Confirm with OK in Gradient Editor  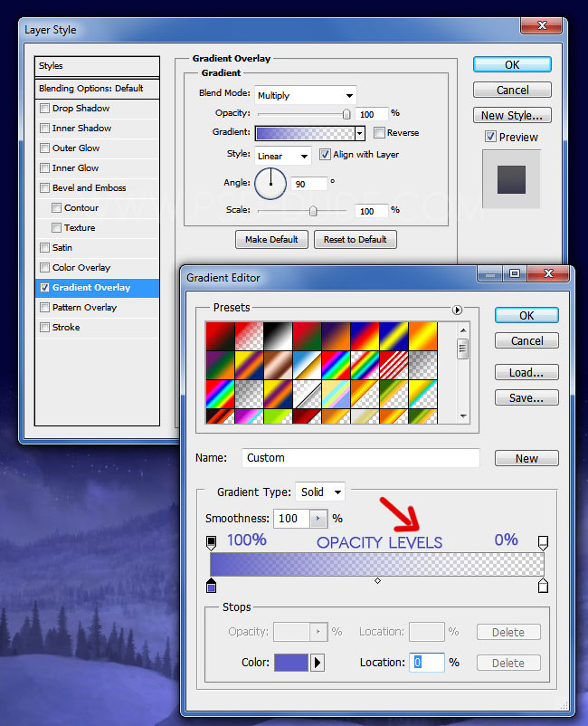coord(526,315)
